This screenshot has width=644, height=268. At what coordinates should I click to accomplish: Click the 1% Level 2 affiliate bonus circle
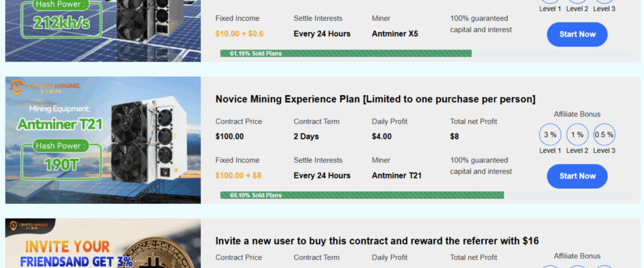577,135
